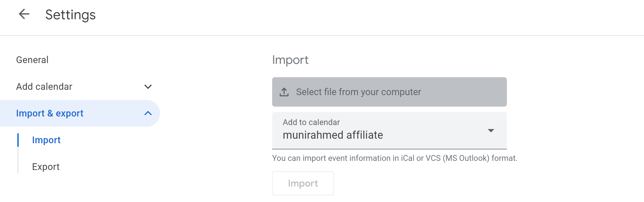Select the file upload icon
This screenshot has height=202, width=644.
[x=285, y=92]
